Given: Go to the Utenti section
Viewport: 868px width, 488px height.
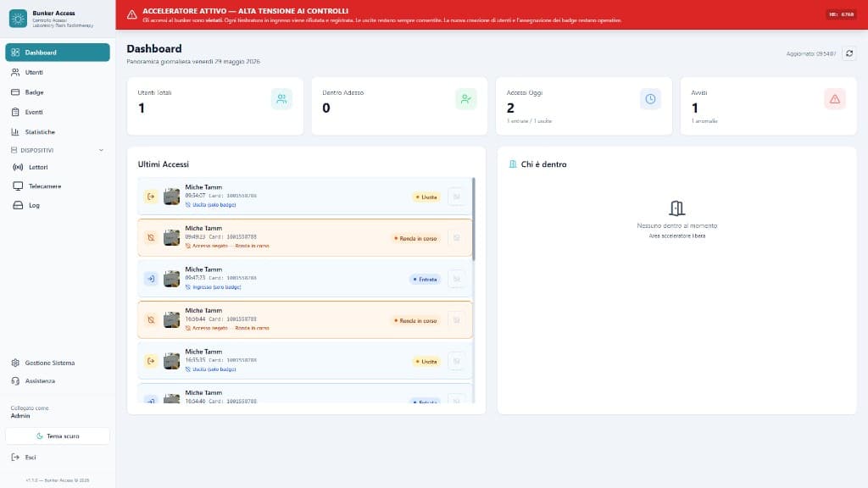Looking at the screenshot, I should click(58, 73).
